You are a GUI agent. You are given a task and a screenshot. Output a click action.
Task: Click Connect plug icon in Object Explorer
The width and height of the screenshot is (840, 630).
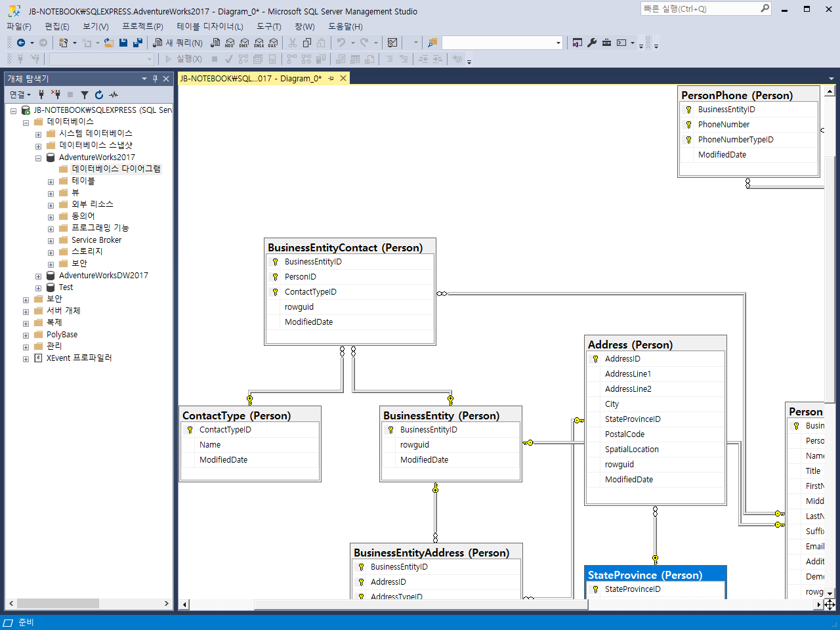[41, 94]
